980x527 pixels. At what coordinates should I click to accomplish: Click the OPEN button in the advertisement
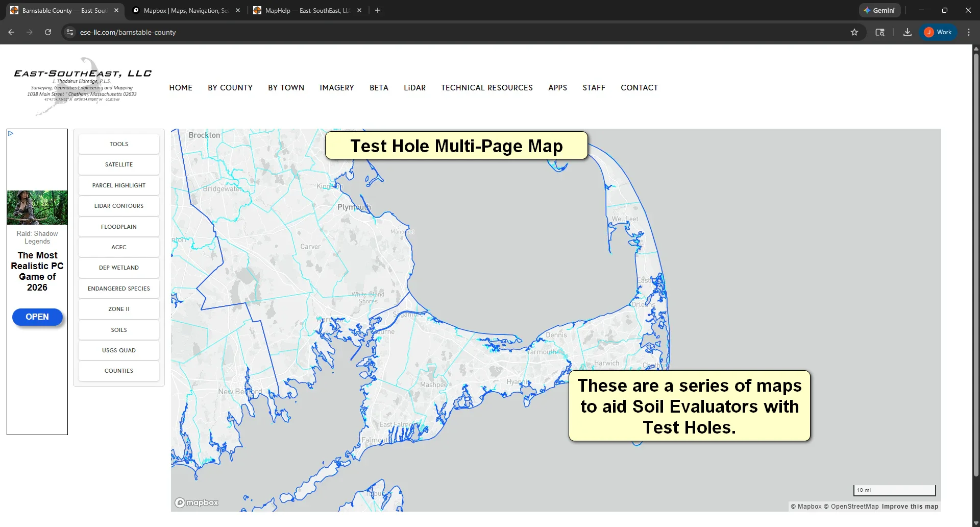pos(37,317)
